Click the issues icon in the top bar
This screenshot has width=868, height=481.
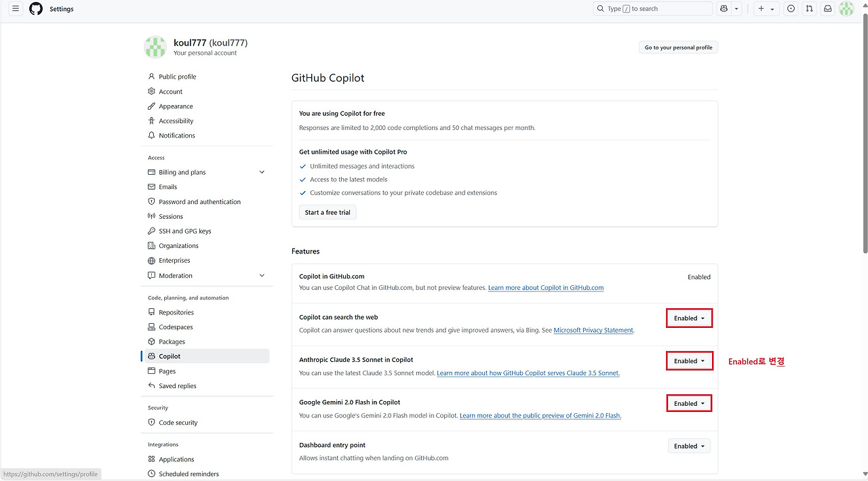pos(791,8)
